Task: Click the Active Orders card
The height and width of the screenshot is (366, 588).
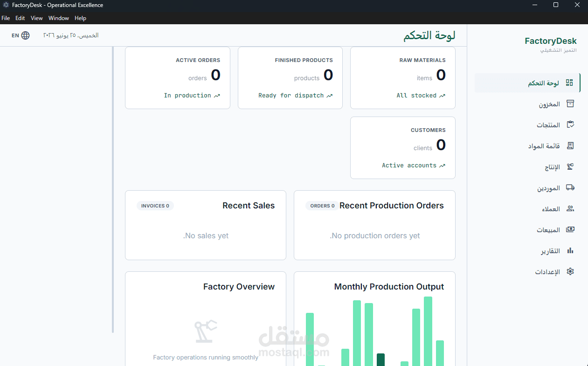Action: pos(178,78)
